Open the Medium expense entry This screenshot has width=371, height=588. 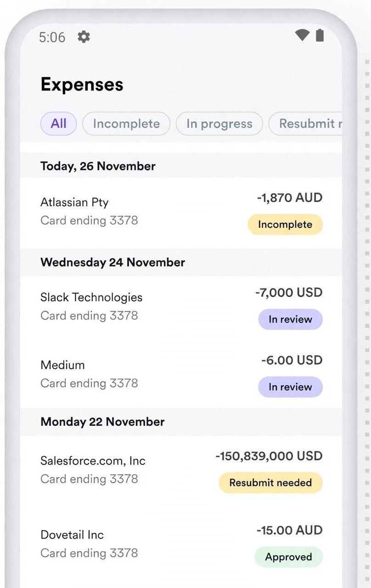pyautogui.click(x=181, y=374)
